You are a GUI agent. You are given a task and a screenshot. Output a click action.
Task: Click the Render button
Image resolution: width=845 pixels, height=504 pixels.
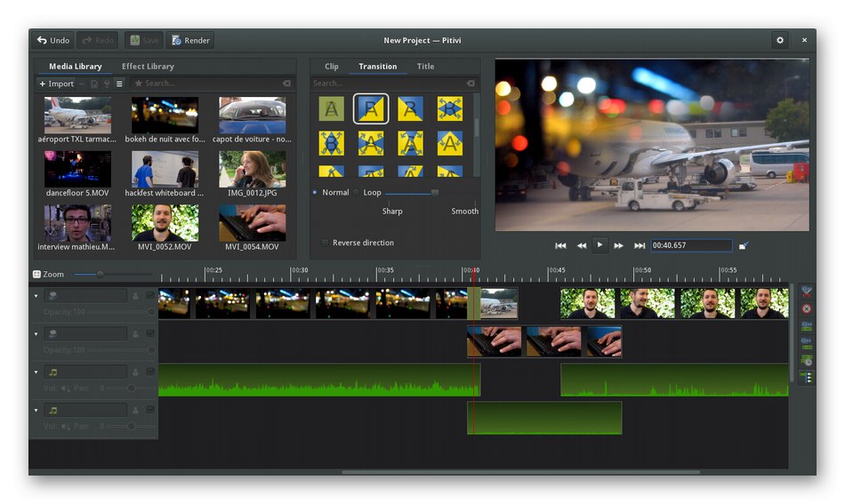(x=190, y=40)
